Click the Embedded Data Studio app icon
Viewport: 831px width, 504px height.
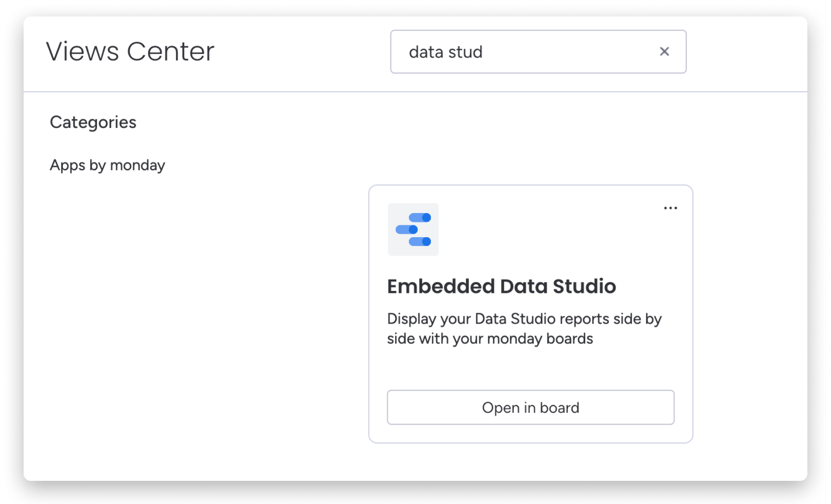pyautogui.click(x=413, y=230)
